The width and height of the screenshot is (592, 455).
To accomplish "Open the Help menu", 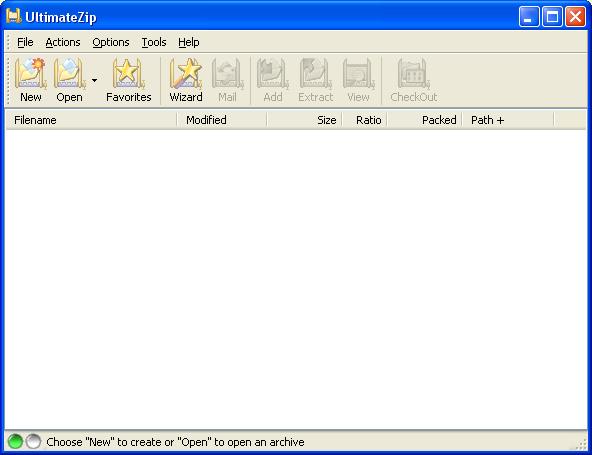I will (x=189, y=42).
